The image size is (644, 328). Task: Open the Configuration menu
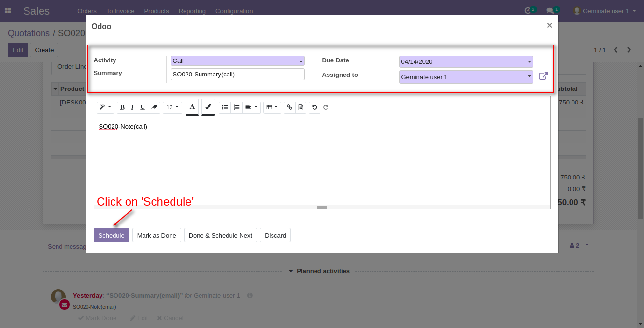[234, 11]
